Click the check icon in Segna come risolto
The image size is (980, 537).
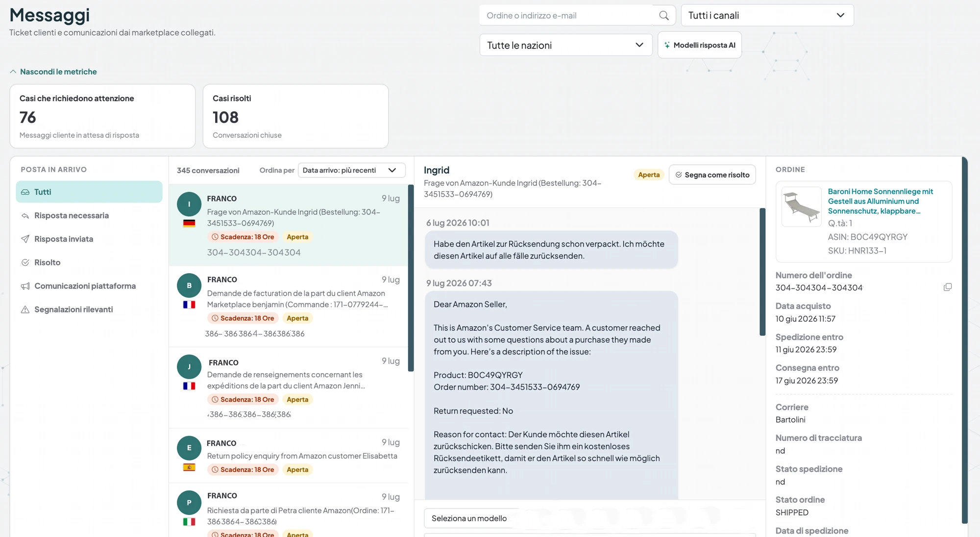click(x=679, y=175)
